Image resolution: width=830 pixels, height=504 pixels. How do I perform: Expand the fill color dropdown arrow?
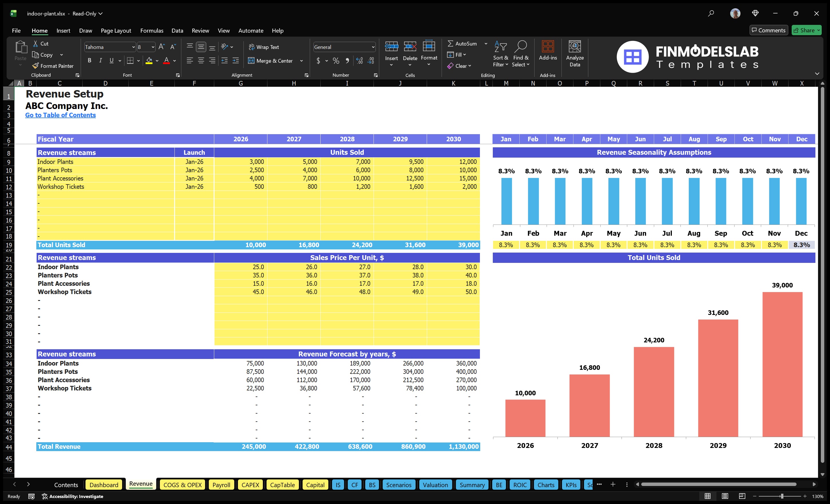coord(157,61)
